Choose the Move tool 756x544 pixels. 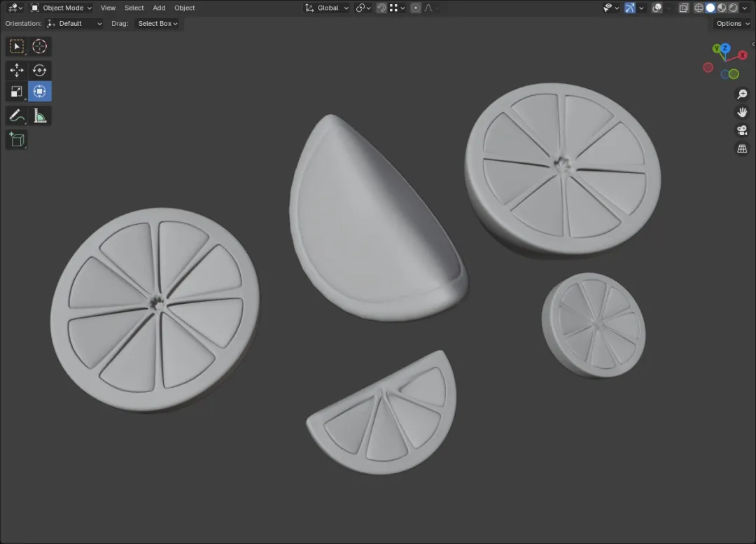(16, 71)
